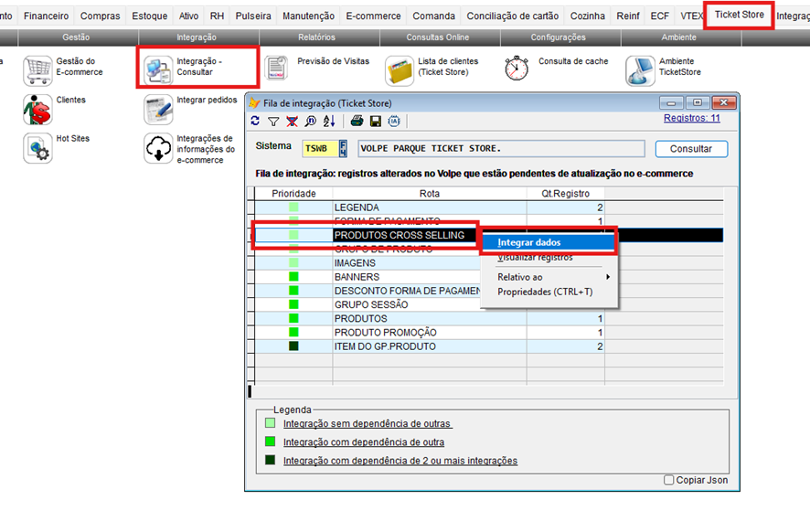Screen dimensions: 810x532
Task: Click the Sistema TSWB input field
Action: click(320, 148)
